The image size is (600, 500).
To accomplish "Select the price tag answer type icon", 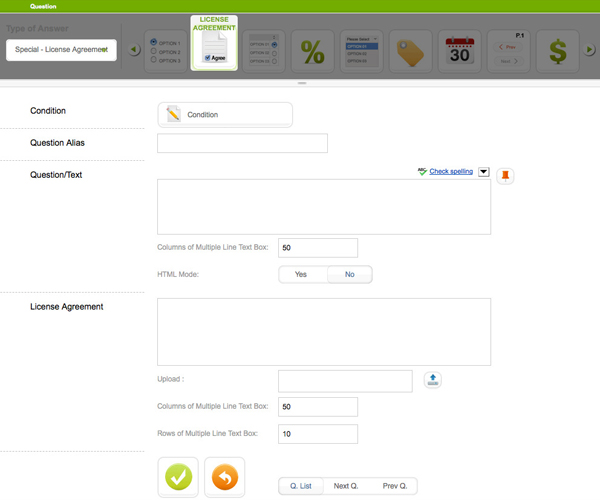I will [409, 50].
